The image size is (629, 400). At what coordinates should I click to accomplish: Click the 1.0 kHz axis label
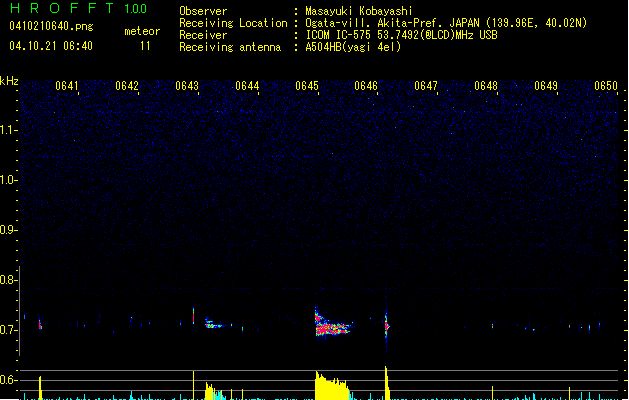tap(8, 180)
